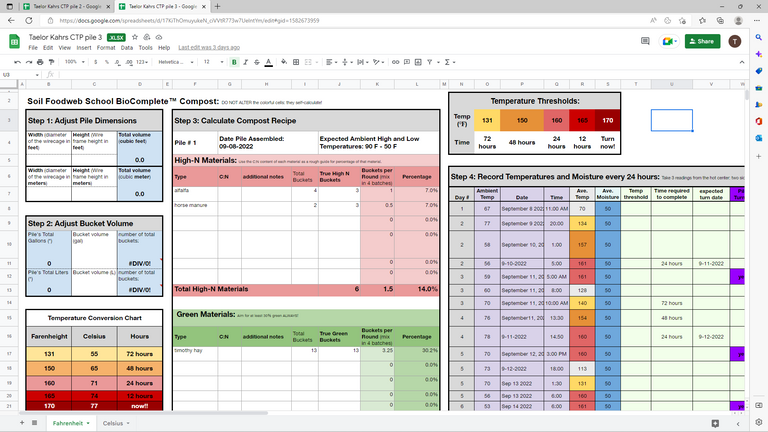Image resolution: width=768 pixels, height=432 pixels.
Task: Open the text rotation dropdown
Action: click(378, 62)
